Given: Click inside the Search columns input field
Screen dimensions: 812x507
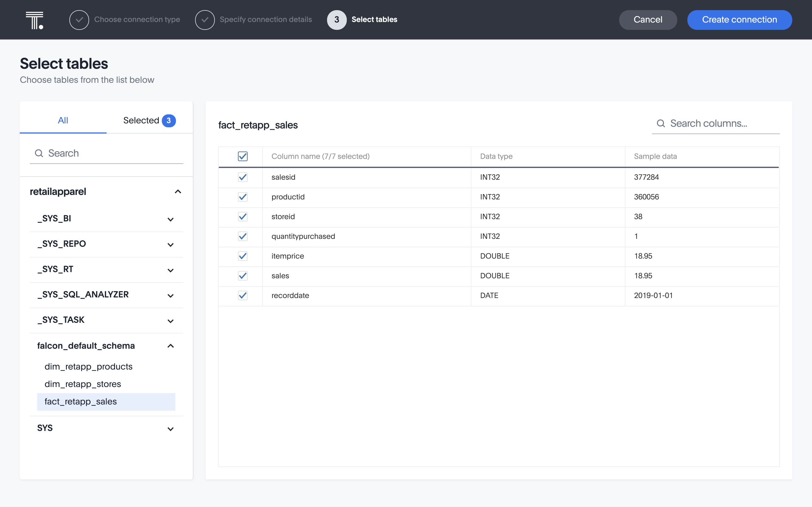Looking at the screenshot, I should [x=715, y=123].
